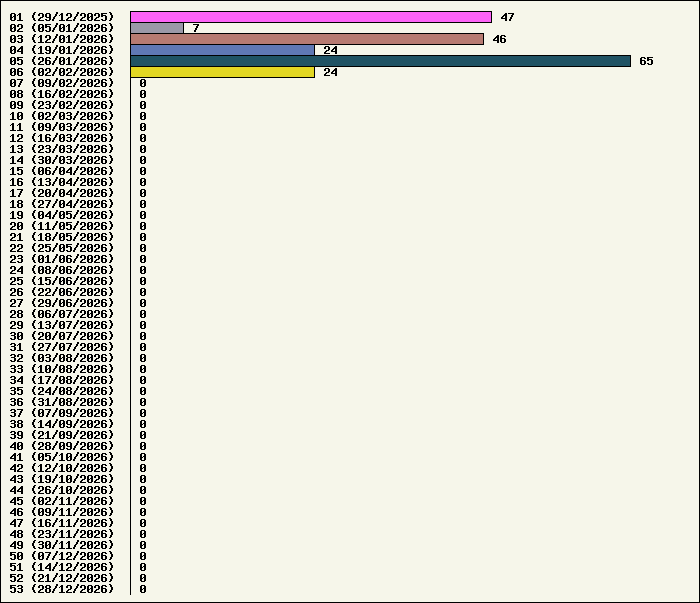
Task: Click the row label 35 (24/08/2026)
Action: (x=62, y=391)
